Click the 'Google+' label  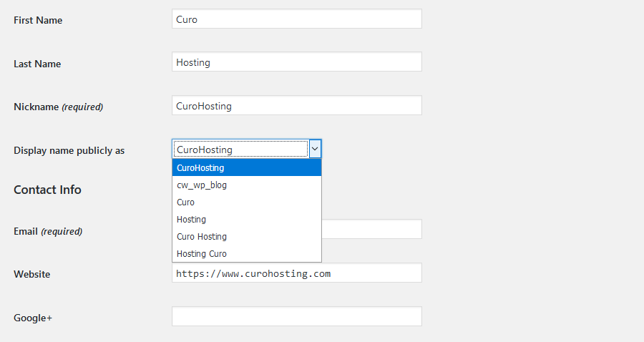pyautogui.click(x=33, y=318)
